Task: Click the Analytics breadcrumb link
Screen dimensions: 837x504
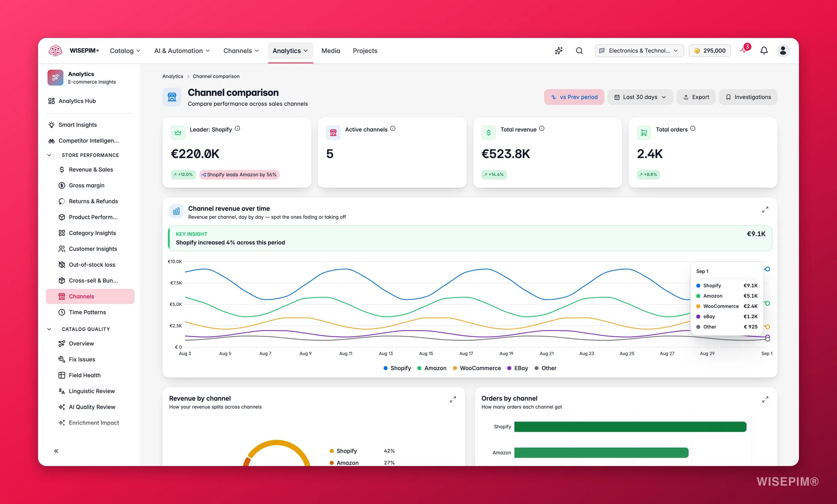Action: (173, 76)
